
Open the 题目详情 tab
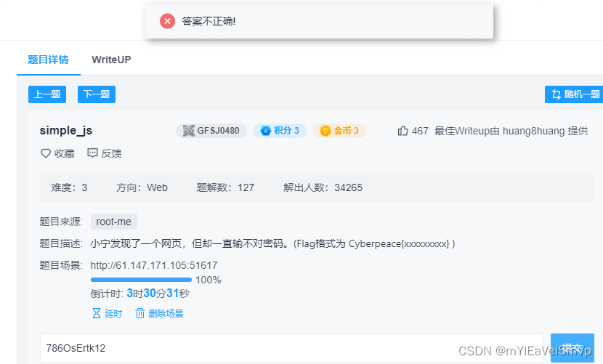click(x=49, y=60)
